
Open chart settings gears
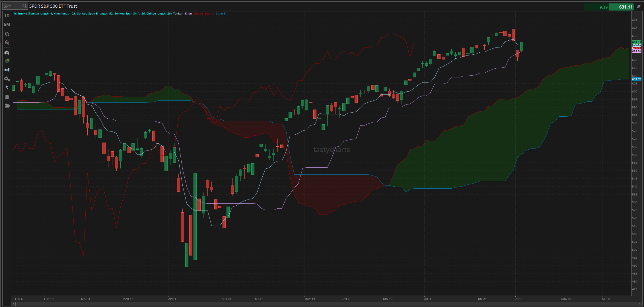coord(7,79)
